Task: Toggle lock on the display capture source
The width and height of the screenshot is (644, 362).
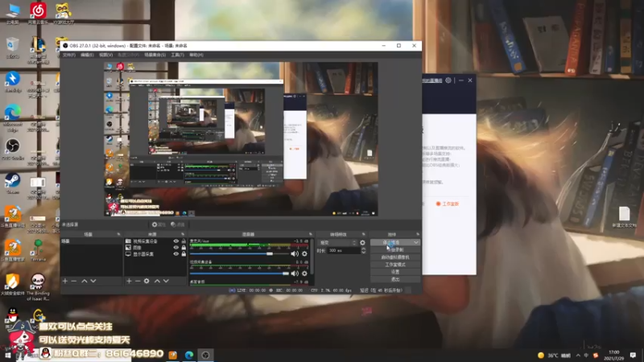Action: coord(184,254)
